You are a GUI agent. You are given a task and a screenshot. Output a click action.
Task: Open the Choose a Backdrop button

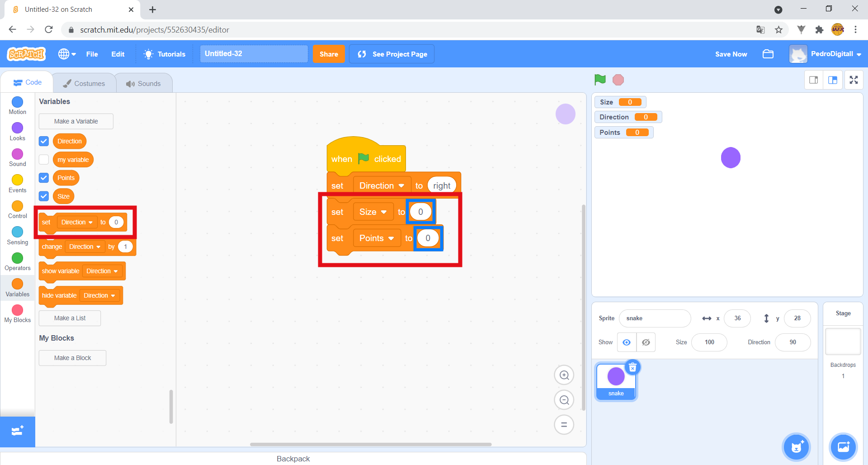pos(844,447)
